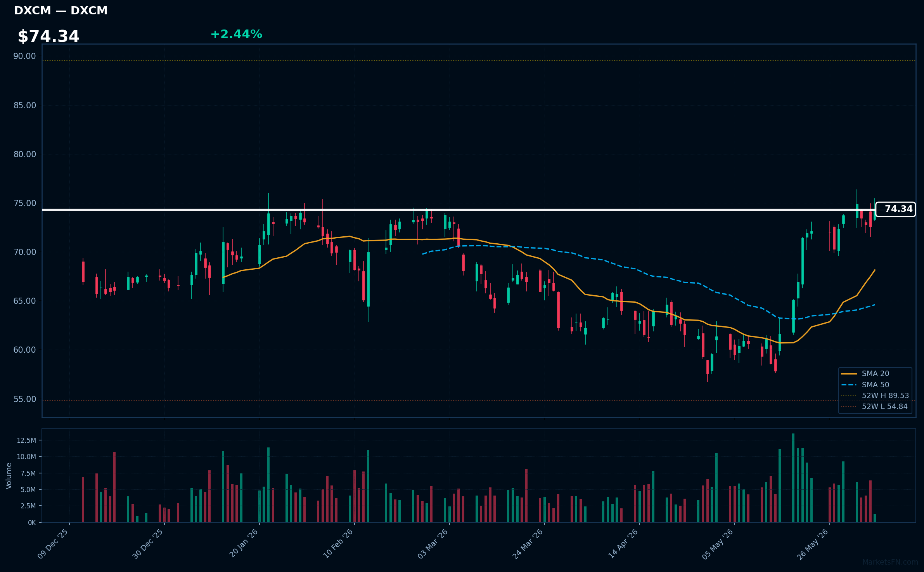The height and width of the screenshot is (572, 924).
Task: Click the 10 Feb '26 date label
Action: click(x=338, y=544)
